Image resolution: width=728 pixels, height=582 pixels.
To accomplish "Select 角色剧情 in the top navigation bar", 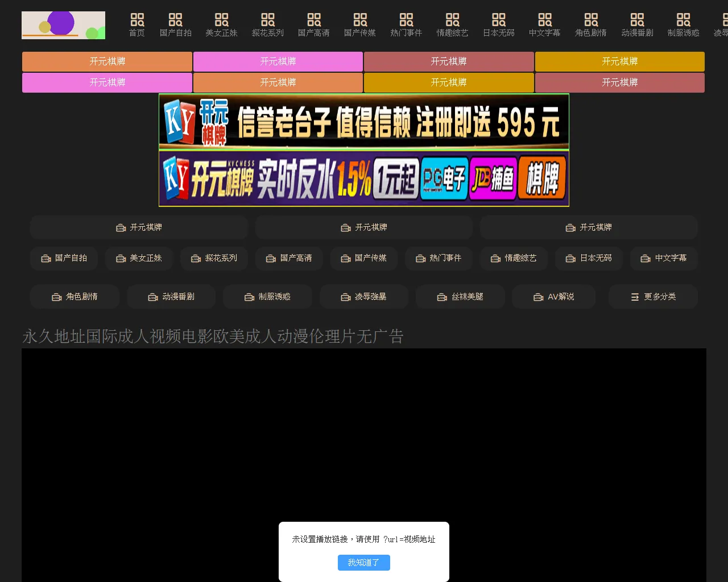I will pos(590,26).
